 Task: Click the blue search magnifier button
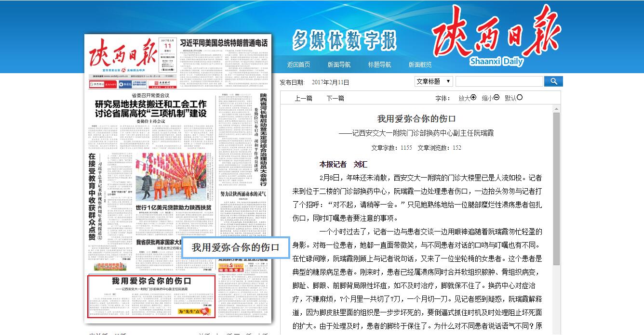tap(553, 81)
